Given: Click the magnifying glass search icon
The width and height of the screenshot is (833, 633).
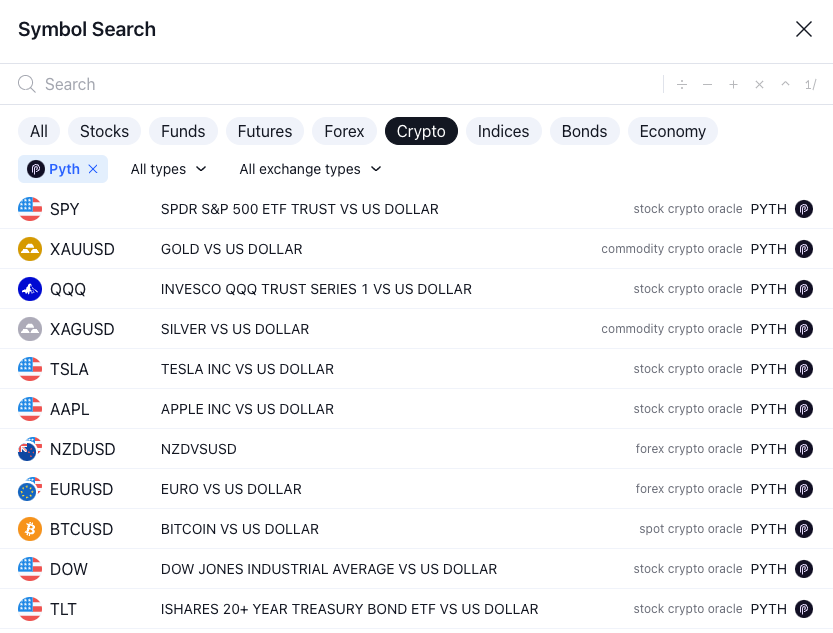Looking at the screenshot, I should (x=27, y=84).
